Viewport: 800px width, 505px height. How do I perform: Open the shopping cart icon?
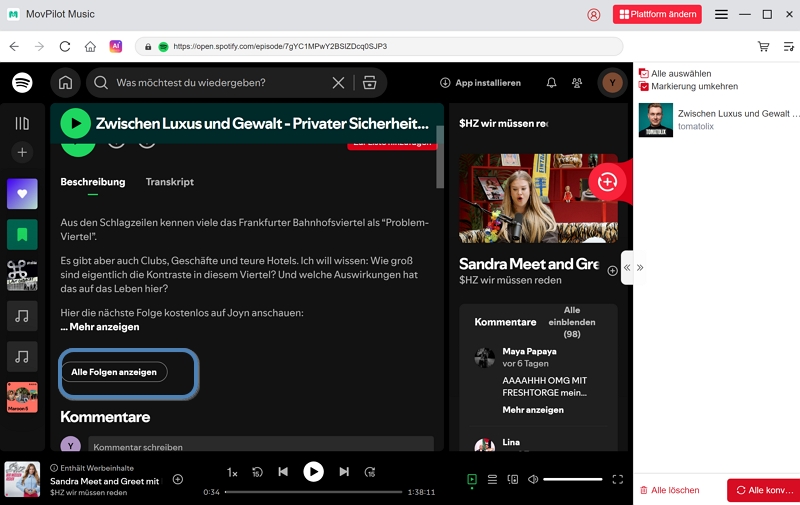tap(763, 46)
